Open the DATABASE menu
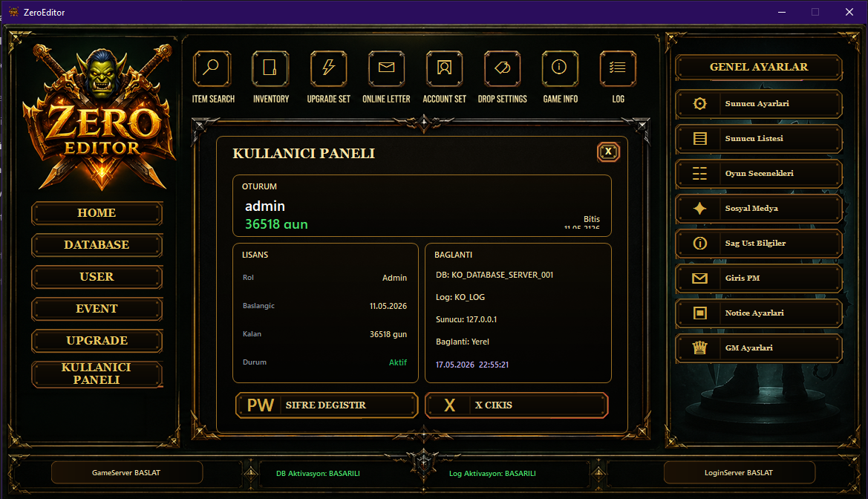Viewport: 868px width, 499px height. (x=97, y=245)
